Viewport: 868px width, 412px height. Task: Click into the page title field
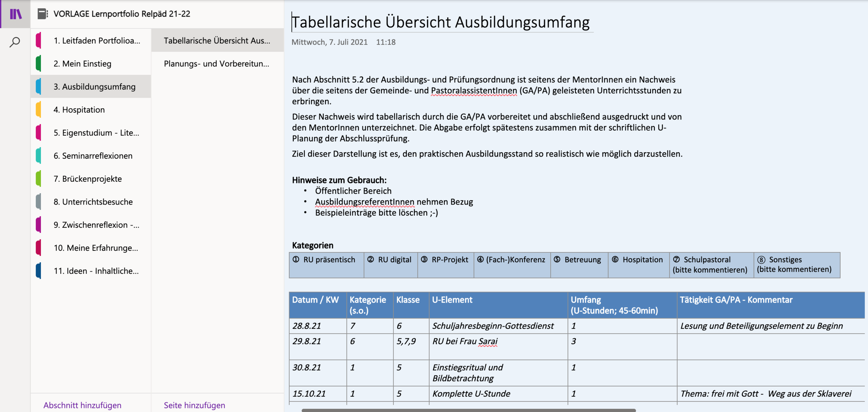[440, 22]
